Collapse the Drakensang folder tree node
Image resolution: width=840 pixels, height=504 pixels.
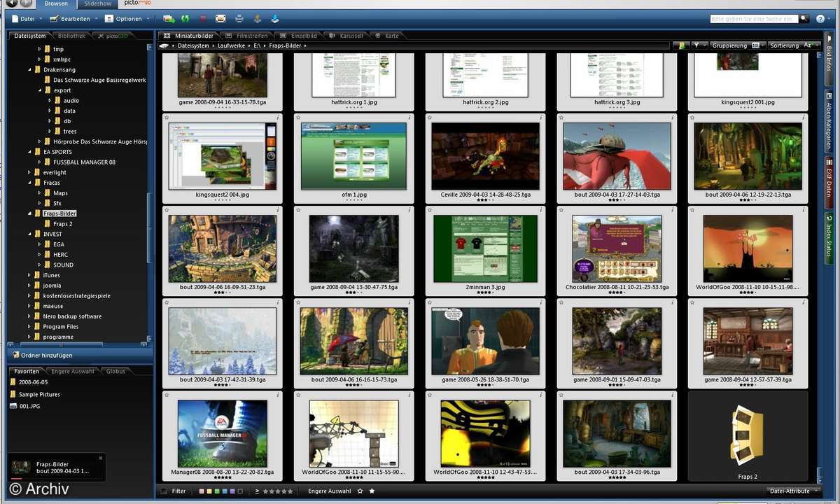coord(29,70)
